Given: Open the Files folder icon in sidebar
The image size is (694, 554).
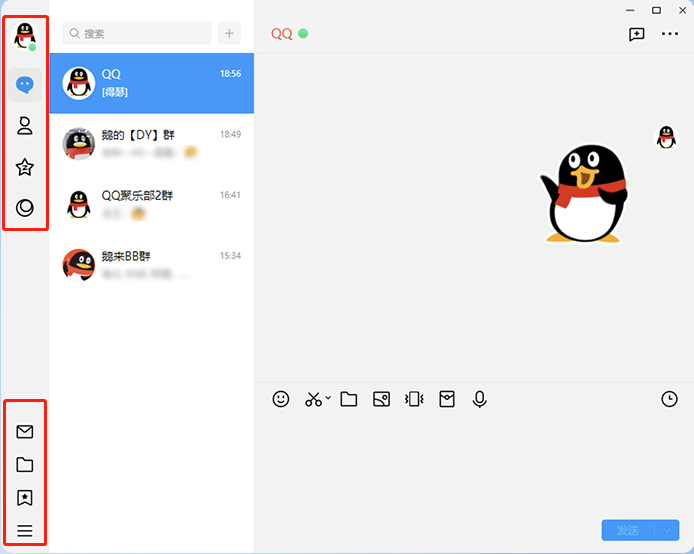Looking at the screenshot, I should pos(25,465).
